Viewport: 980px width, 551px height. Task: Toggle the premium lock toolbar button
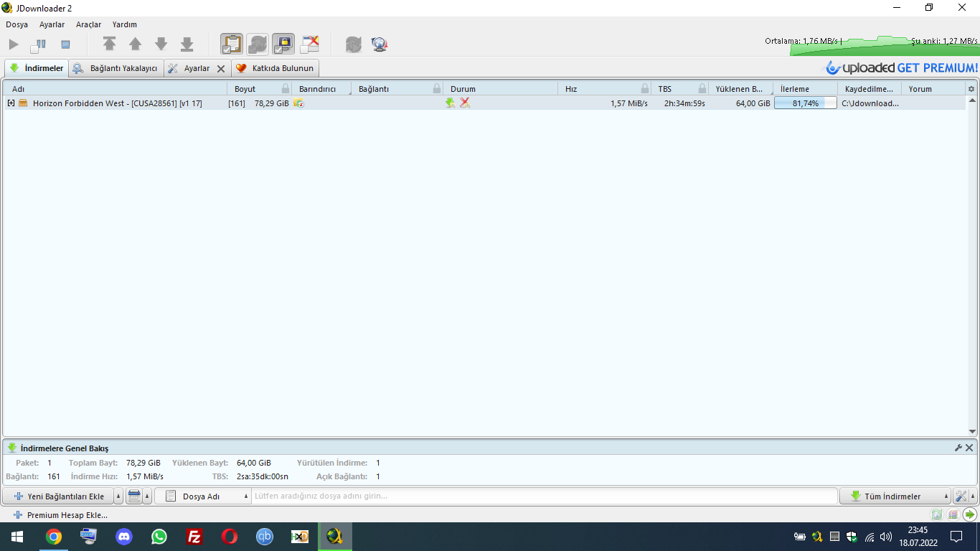[283, 44]
